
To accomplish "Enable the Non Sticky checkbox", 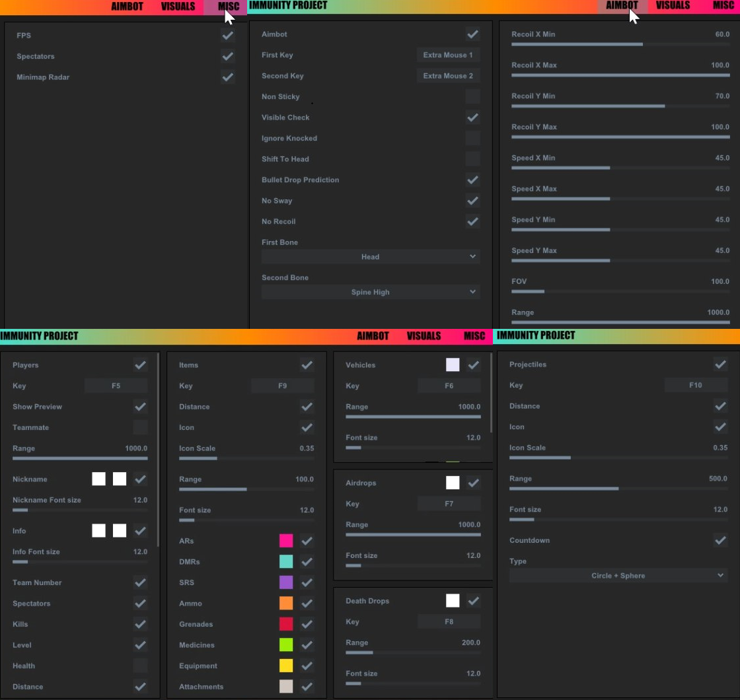I will point(472,97).
